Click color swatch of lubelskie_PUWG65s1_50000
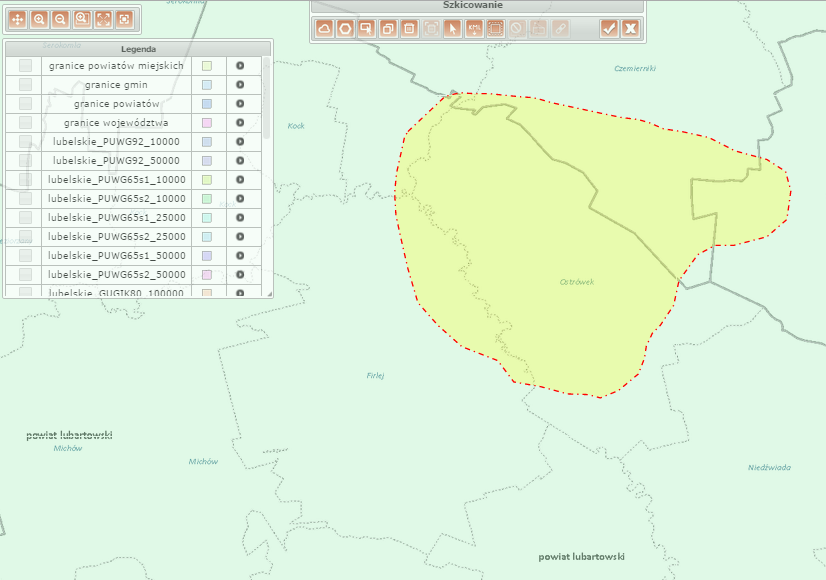826x580 pixels. pyautogui.click(x=207, y=255)
